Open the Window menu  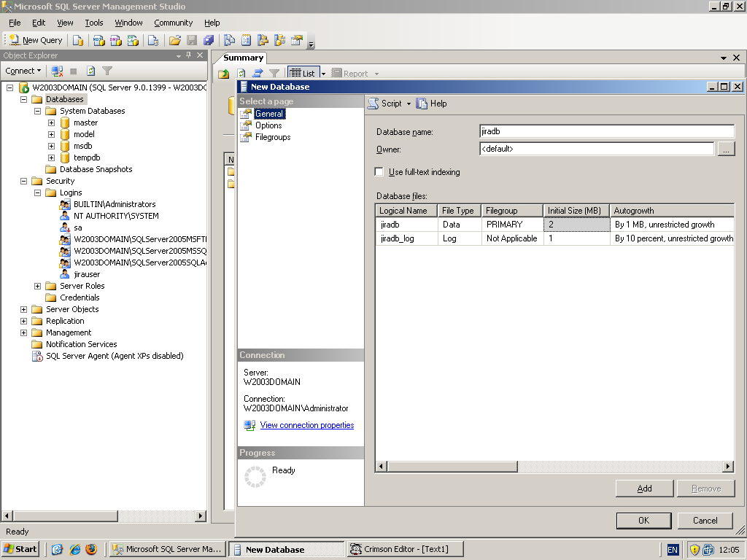128,23
